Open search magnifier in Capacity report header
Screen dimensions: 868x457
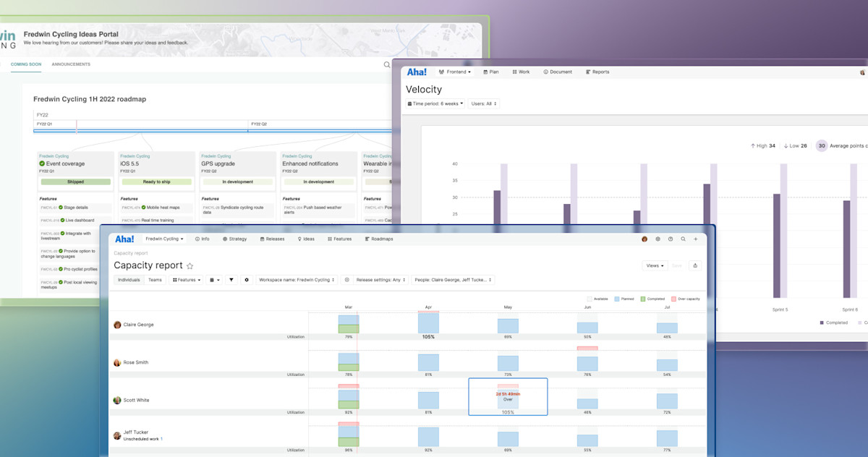coord(683,239)
